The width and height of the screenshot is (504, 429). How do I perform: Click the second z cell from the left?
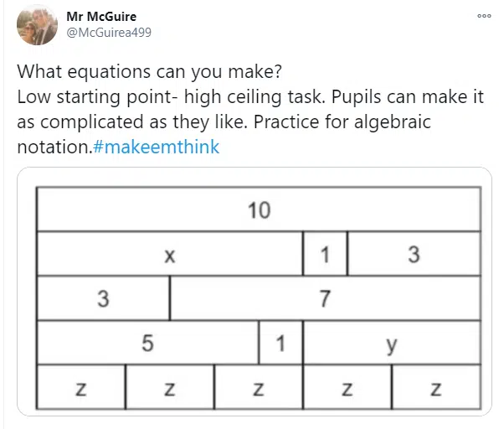(x=170, y=387)
